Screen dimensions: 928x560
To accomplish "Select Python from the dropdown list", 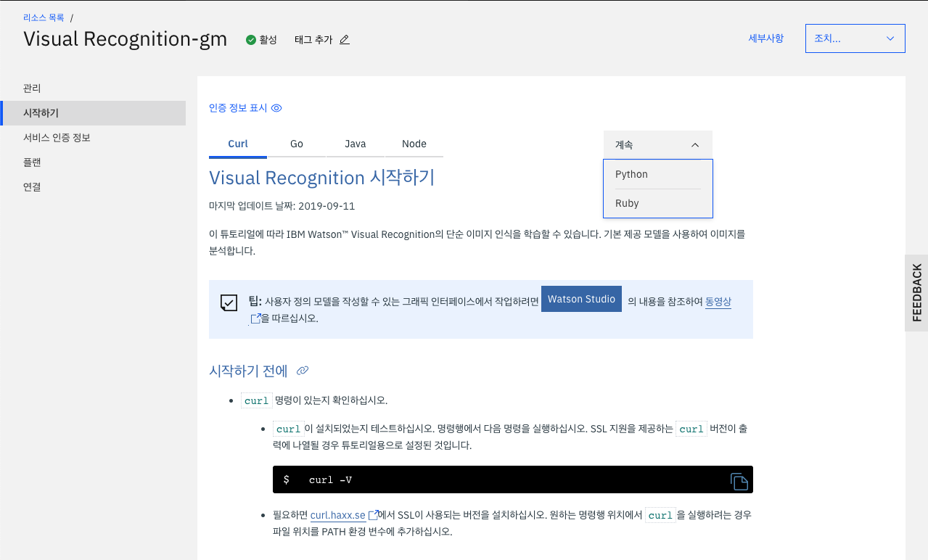I will [x=658, y=174].
